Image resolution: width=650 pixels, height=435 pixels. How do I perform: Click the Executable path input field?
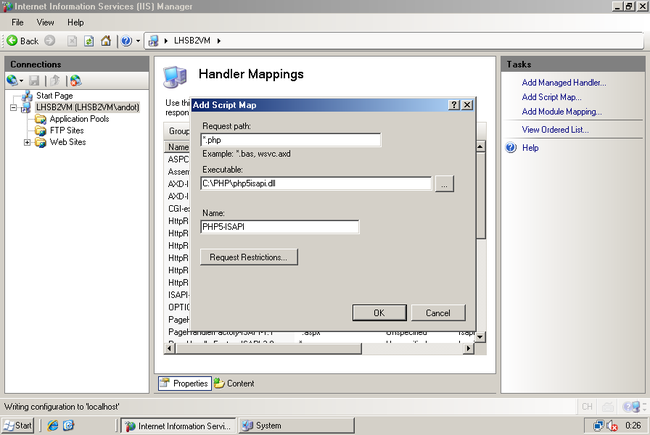[x=316, y=183]
